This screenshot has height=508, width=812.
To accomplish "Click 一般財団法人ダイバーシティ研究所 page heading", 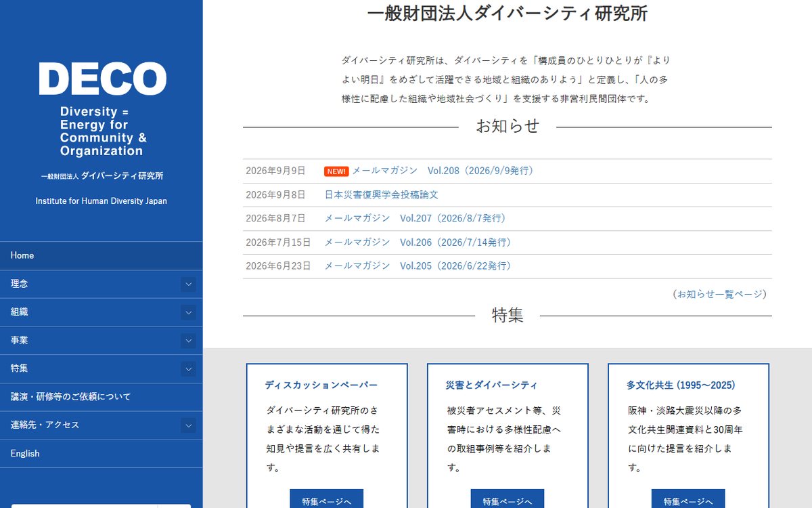I will point(507,14).
